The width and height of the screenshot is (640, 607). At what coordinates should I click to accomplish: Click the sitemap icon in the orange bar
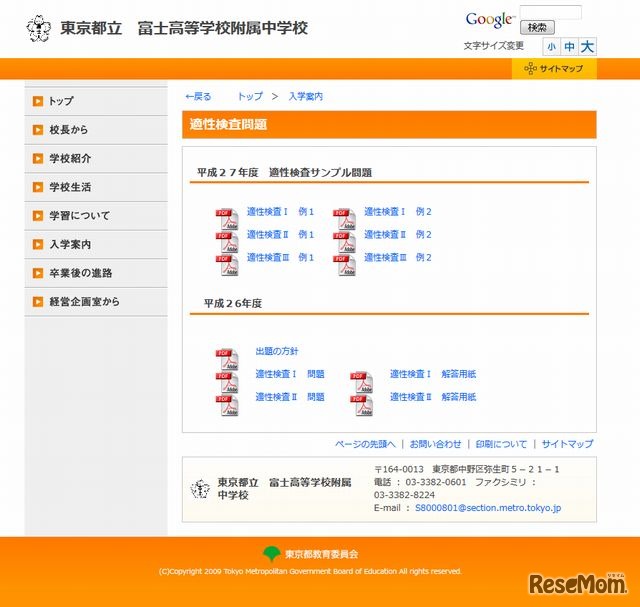pos(530,69)
